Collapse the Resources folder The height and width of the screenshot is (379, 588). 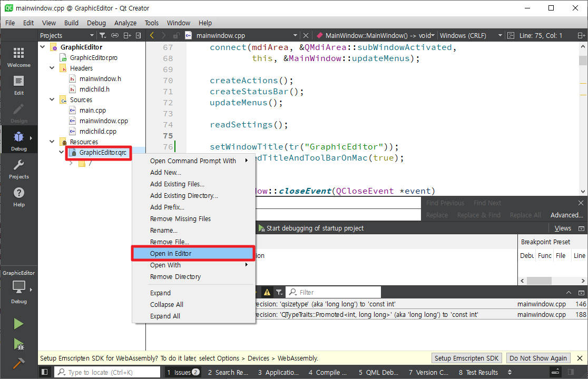point(52,142)
